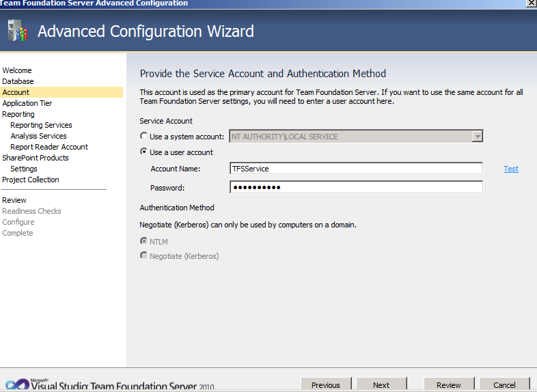Choose NTLM authentication method
Image resolution: width=537 pixels, height=392 pixels.
tap(144, 241)
